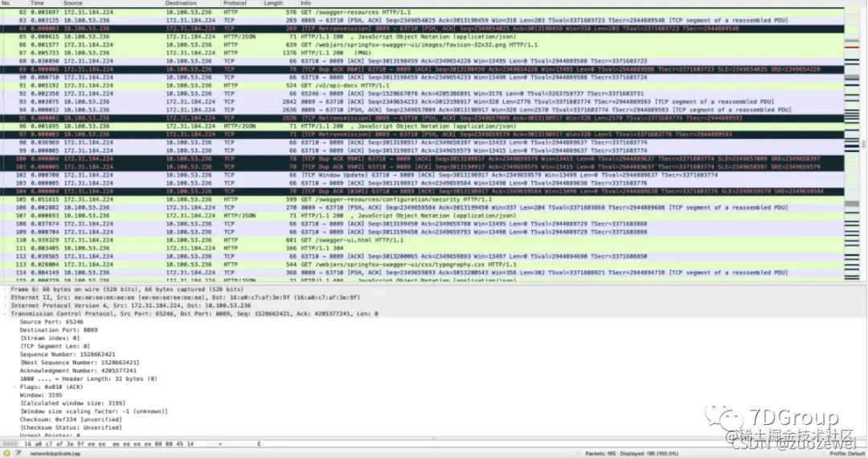
Task: Expand the Frame 6 details row
Action: [5, 289]
